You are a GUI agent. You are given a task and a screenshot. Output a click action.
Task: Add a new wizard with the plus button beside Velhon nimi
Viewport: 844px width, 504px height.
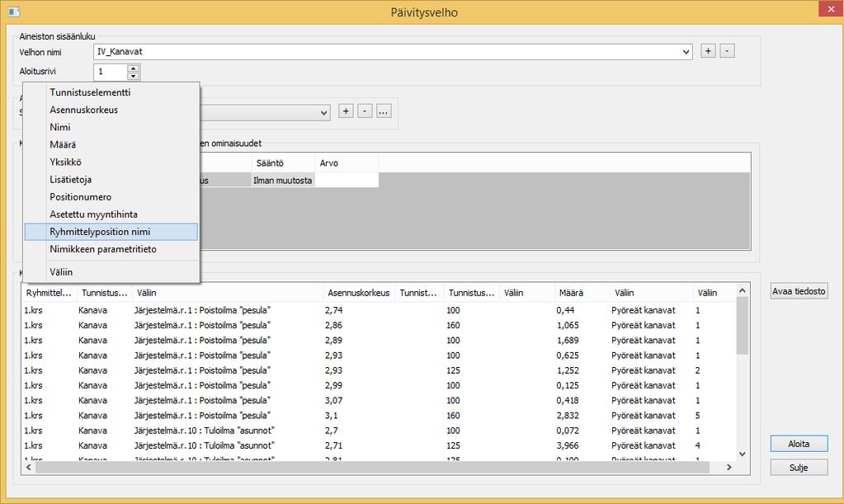tap(708, 51)
